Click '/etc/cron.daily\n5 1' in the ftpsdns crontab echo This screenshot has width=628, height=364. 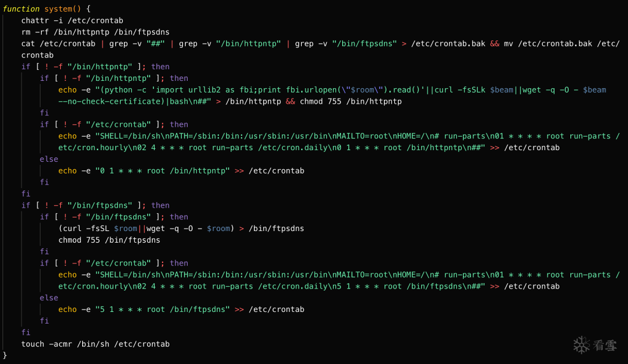pos(304,286)
